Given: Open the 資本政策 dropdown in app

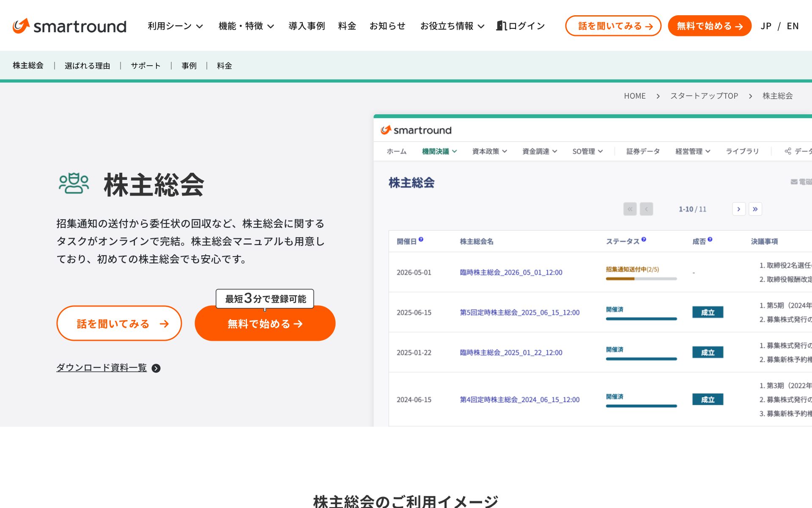Looking at the screenshot, I should 490,152.
